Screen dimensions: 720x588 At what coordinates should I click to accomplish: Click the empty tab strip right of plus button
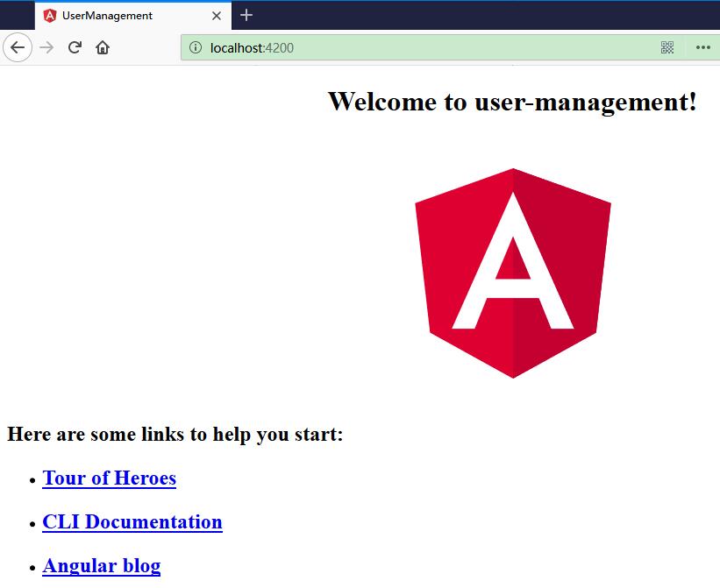482,15
